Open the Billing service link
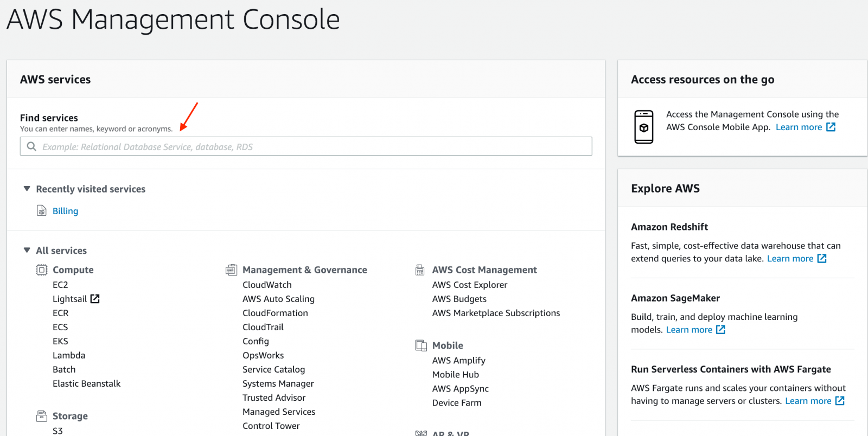Image resolution: width=868 pixels, height=436 pixels. pyautogui.click(x=65, y=211)
